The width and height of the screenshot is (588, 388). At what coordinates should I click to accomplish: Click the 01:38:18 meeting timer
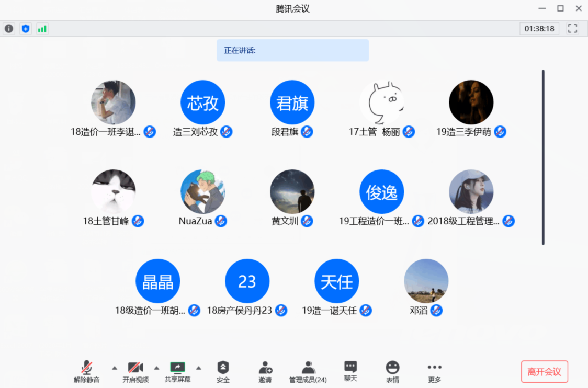click(x=539, y=28)
